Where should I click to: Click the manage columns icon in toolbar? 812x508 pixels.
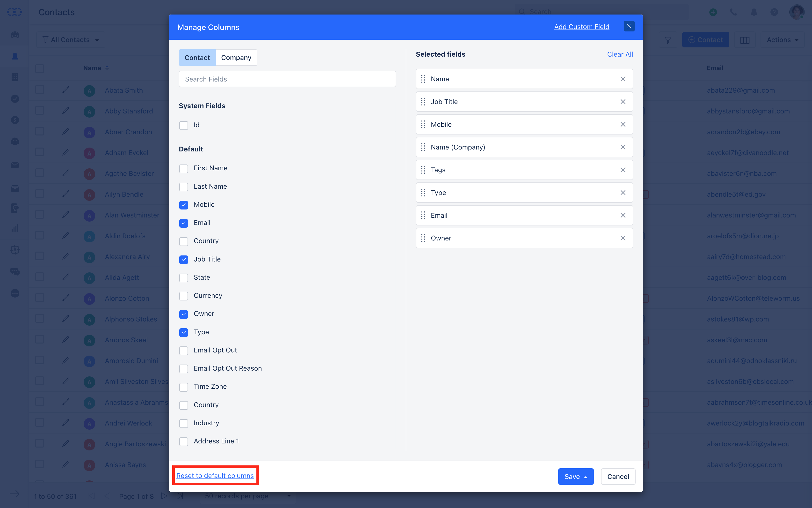pyautogui.click(x=745, y=40)
